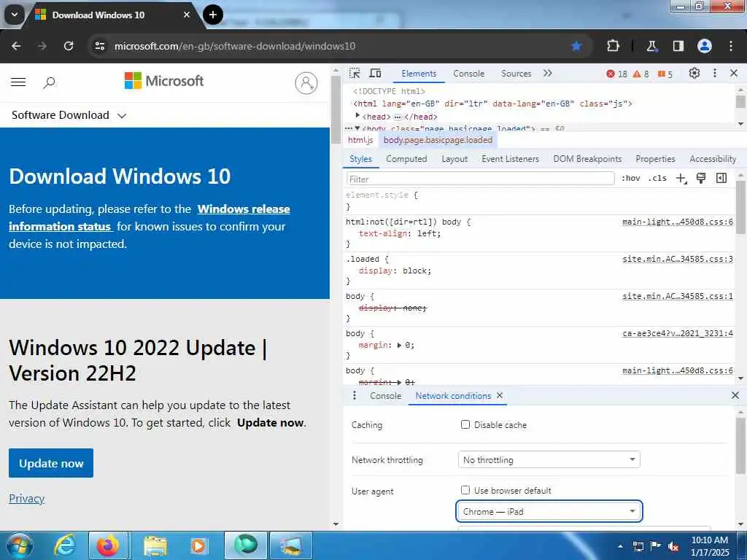The image size is (747, 560).
Task: Toggle the bookmark star icon
Action: (576, 46)
